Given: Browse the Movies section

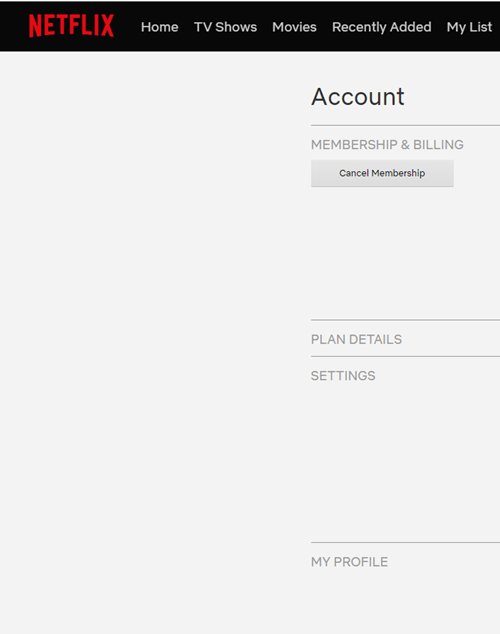Looking at the screenshot, I should pyautogui.click(x=294, y=27).
